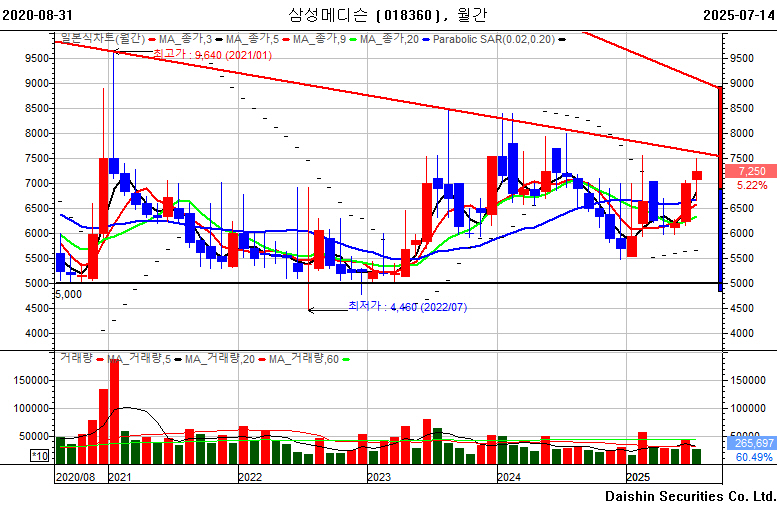The width and height of the screenshot is (777, 508).
Task: Click the *10 volume scale box
Action: pos(40,455)
